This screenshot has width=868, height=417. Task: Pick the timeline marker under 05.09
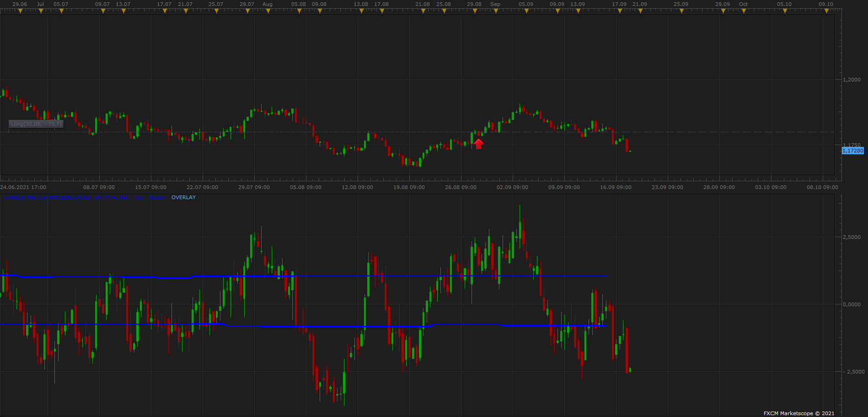coord(526,11)
